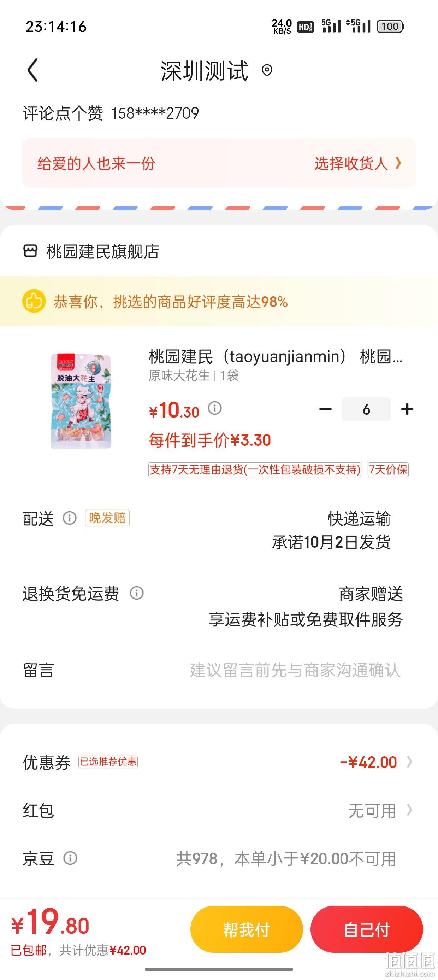Expand the 红包 无可用 row

coord(219,811)
